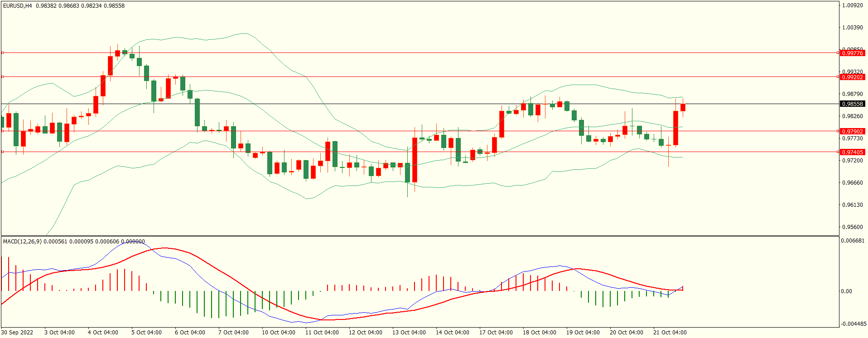The height and width of the screenshot is (338, 868).
Task: Select the left anchor of the 0.97405 line
Action: click(2, 152)
